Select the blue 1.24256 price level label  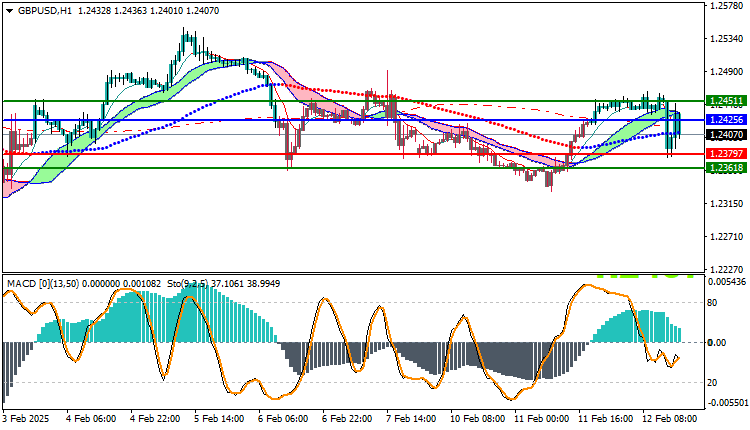click(726, 120)
